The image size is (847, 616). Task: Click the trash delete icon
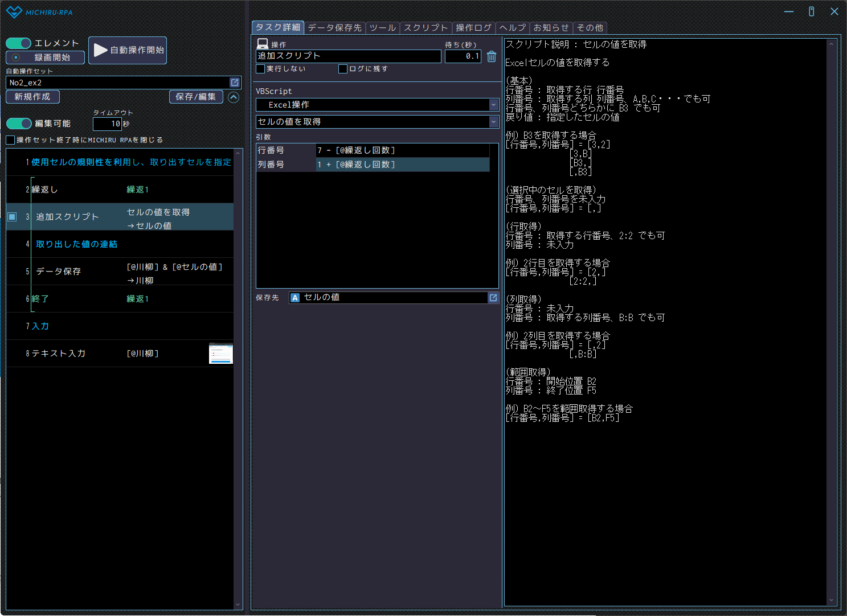click(x=492, y=56)
